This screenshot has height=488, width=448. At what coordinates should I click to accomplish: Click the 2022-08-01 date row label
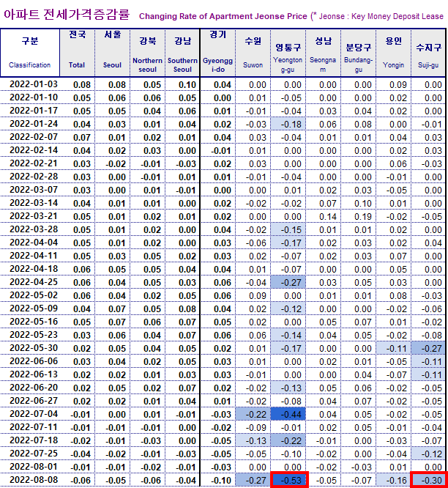click(34, 467)
